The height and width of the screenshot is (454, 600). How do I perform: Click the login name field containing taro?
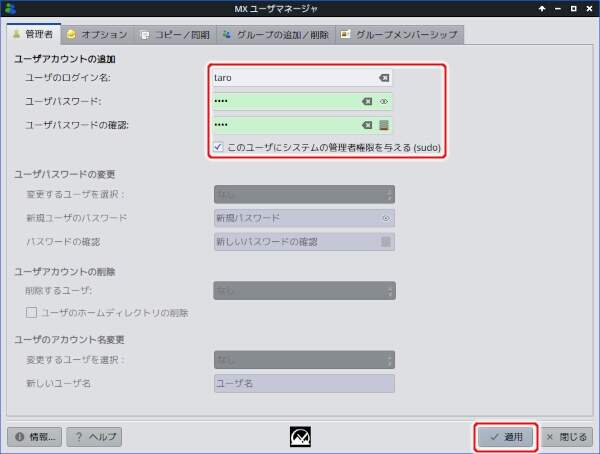pyautogui.click(x=290, y=77)
